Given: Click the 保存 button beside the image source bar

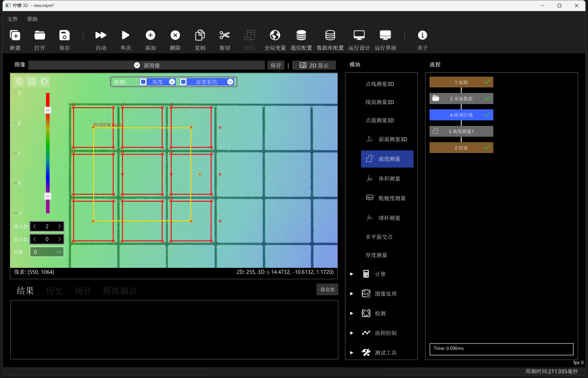Looking at the screenshot, I should [276, 65].
